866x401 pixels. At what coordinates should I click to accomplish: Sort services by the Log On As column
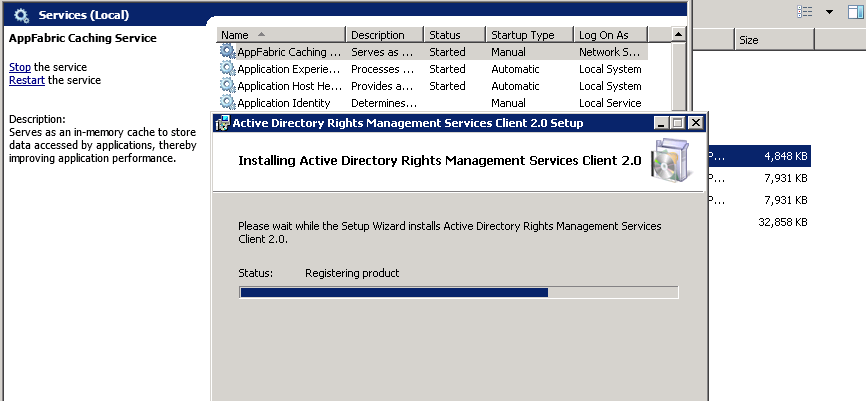[610, 35]
